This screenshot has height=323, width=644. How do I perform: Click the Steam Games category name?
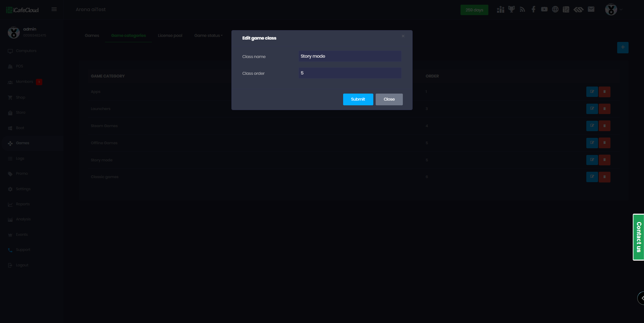(x=104, y=126)
